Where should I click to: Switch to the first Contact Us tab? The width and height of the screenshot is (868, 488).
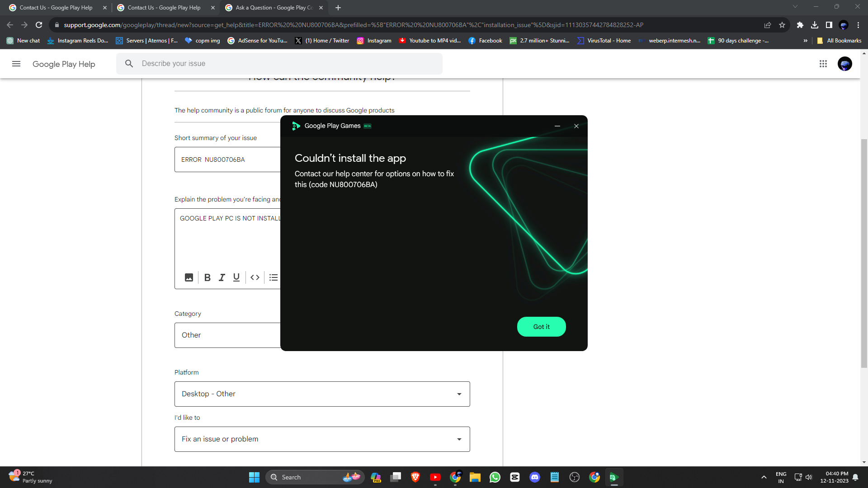click(56, 8)
